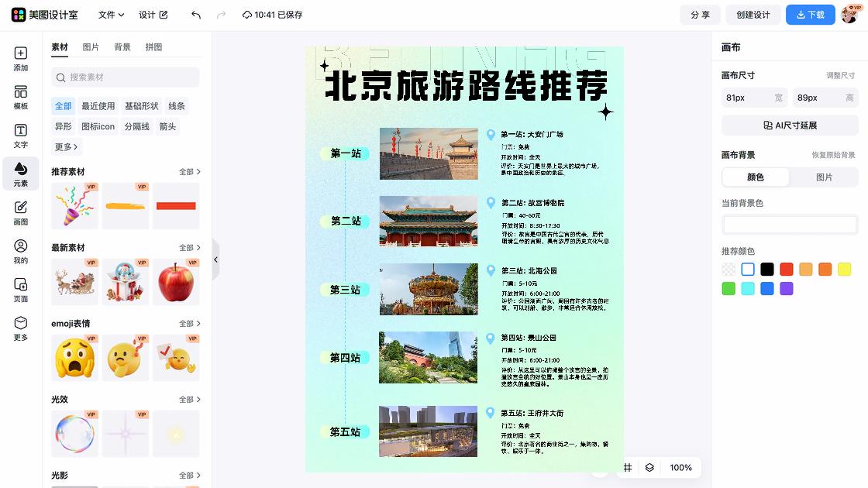Click the 搜索素材 search field
868x488 pixels.
coord(125,77)
